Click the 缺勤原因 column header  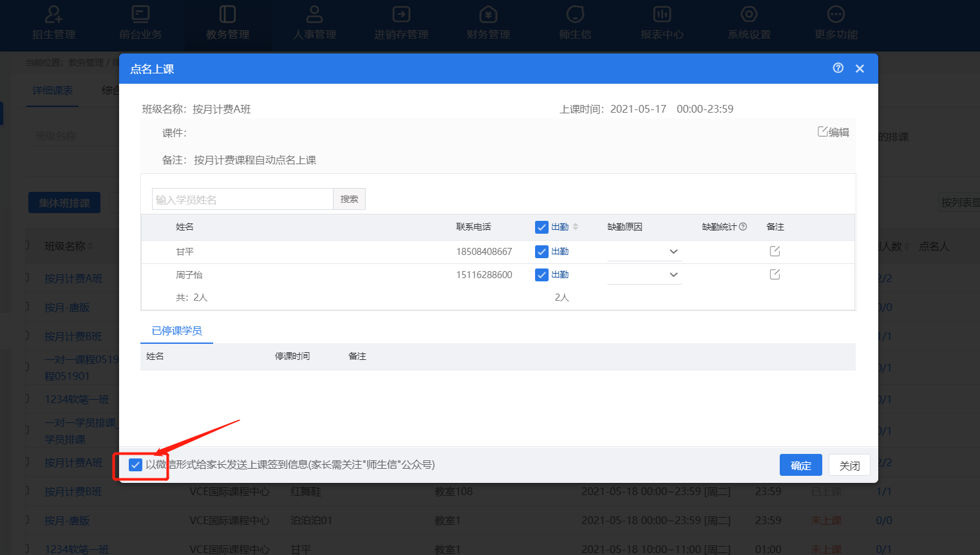point(625,227)
